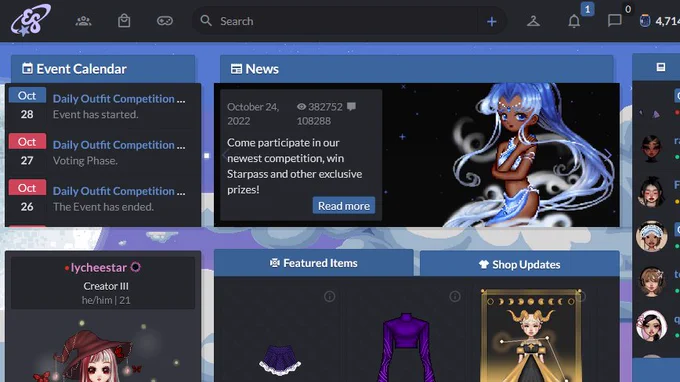This screenshot has height=382, width=680.
Task: Click the Oct 28 date badge
Action: click(x=27, y=104)
